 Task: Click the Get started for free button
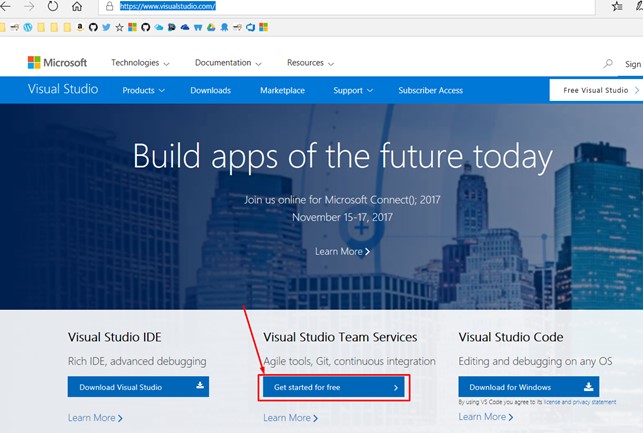[x=334, y=387]
